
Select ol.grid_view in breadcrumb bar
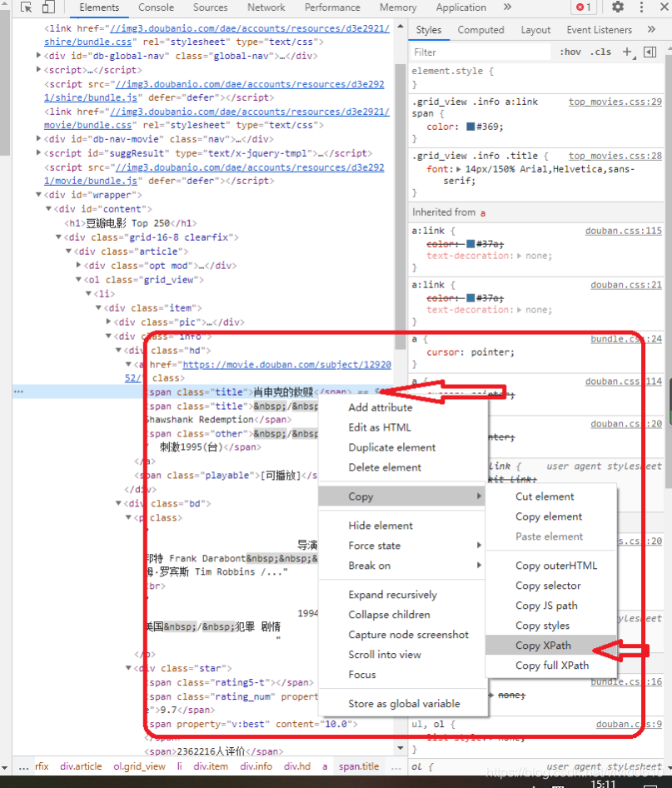coord(139,766)
